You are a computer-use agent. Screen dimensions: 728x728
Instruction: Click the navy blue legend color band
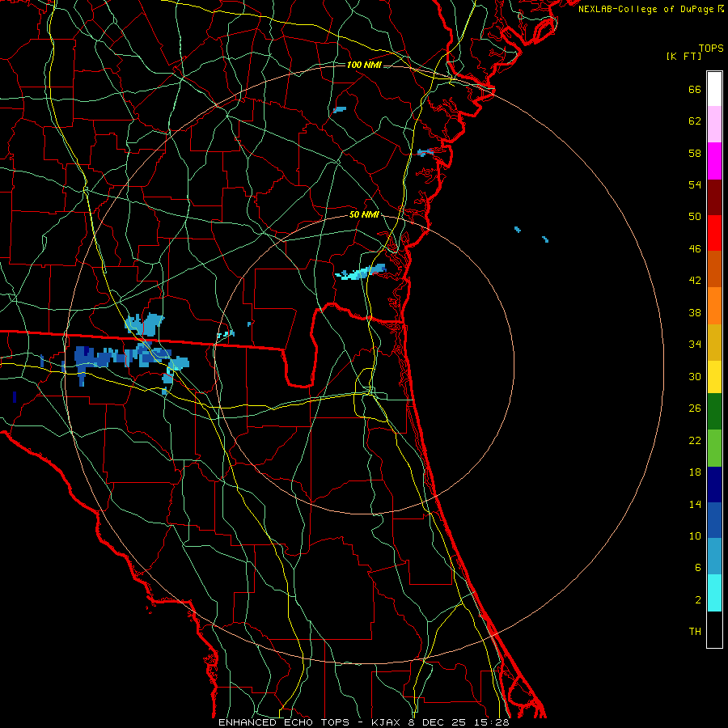[x=714, y=485]
